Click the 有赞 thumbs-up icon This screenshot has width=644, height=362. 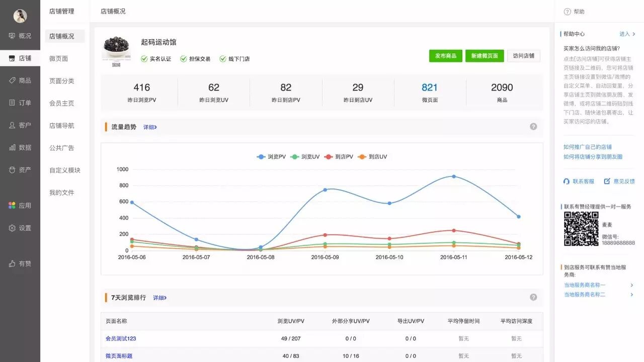click(x=12, y=263)
